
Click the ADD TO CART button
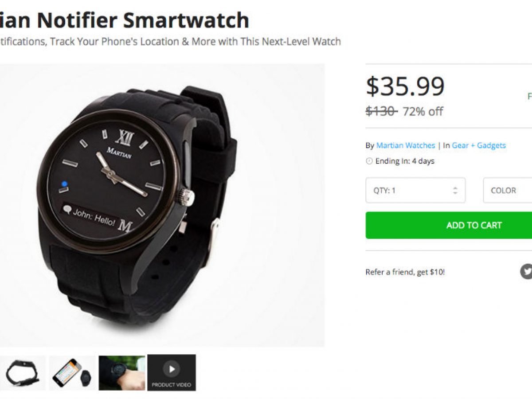pos(449,225)
